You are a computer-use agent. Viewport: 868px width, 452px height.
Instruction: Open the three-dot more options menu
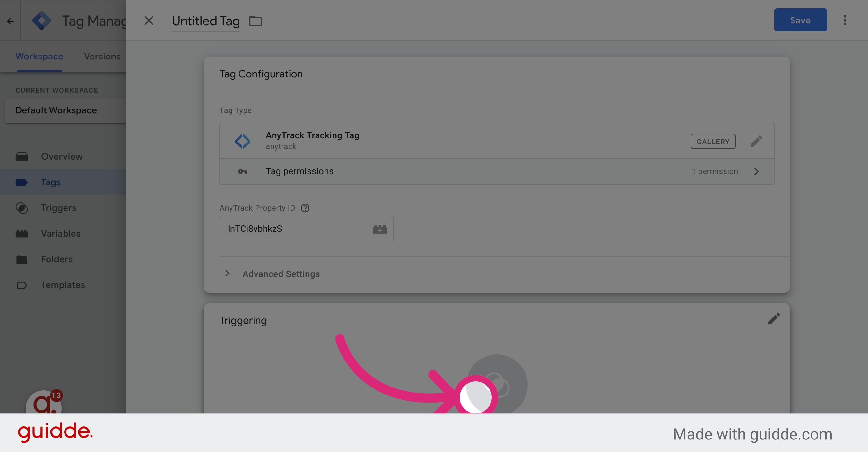845,20
